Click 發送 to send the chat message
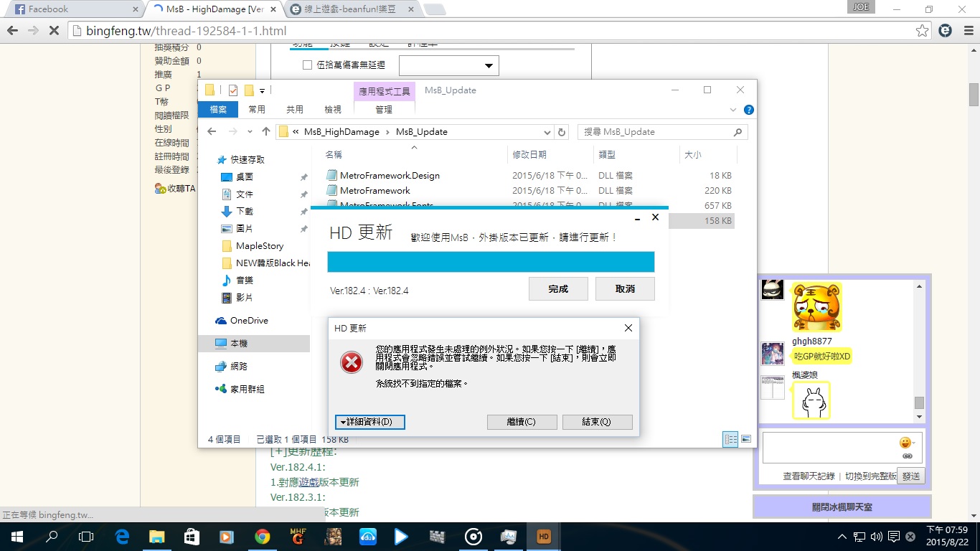Viewport: 980px width, 551px height. pyautogui.click(x=910, y=475)
